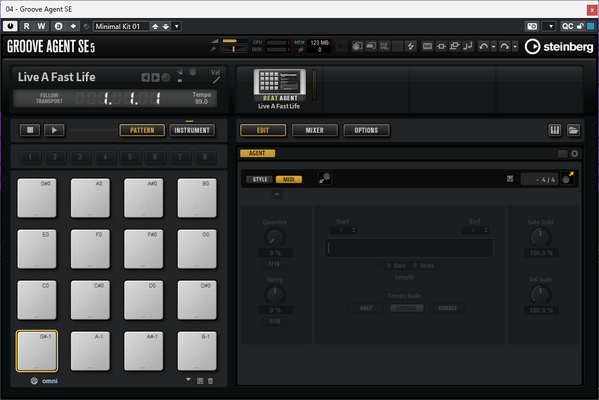Image resolution: width=599 pixels, height=400 pixels.
Task: Open the Mixer tab
Action: point(314,130)
